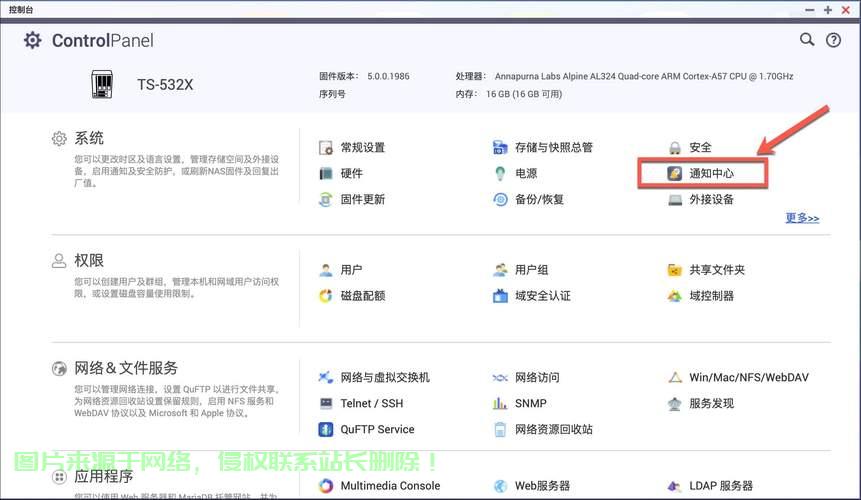Click the Annapurna Labs processor description text
This screenshot has height=500, width=861.
644,76
